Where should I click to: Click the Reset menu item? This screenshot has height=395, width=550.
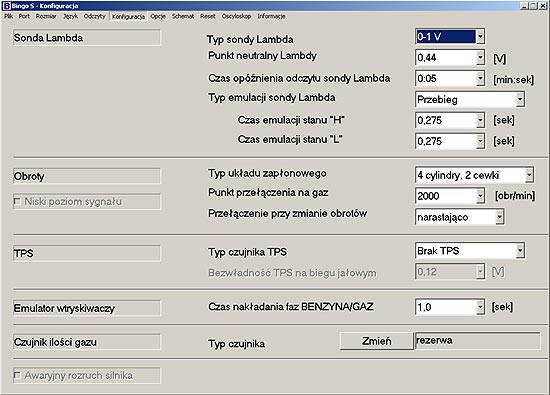[x=208, y=16]
